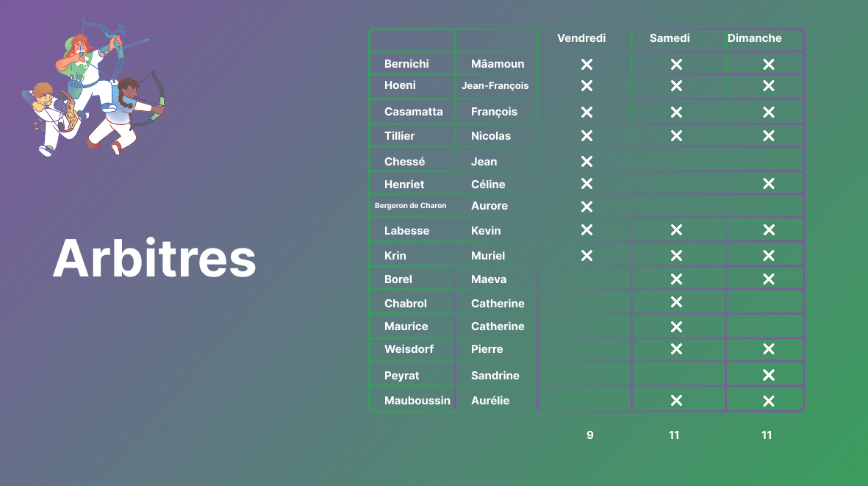Screen dimensions: 868x486
Task: Click Mauboussin's X mark under Samedi
Action: point(676,401)
